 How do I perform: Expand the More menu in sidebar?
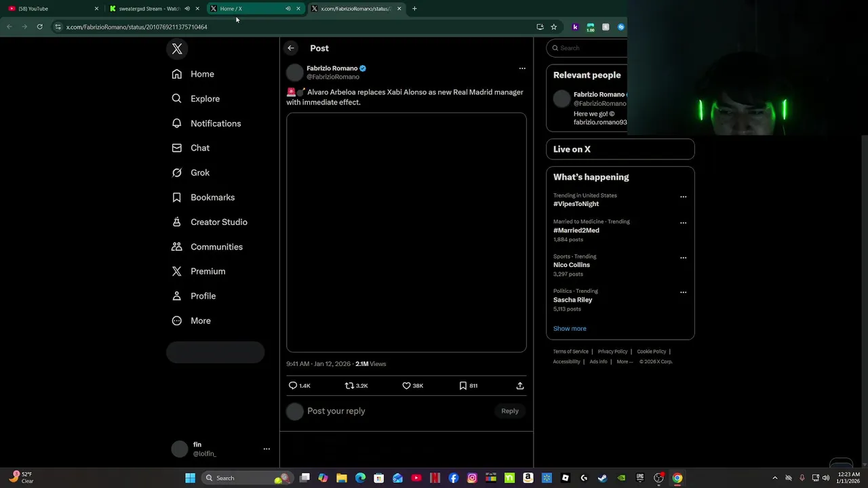[192, 321]
